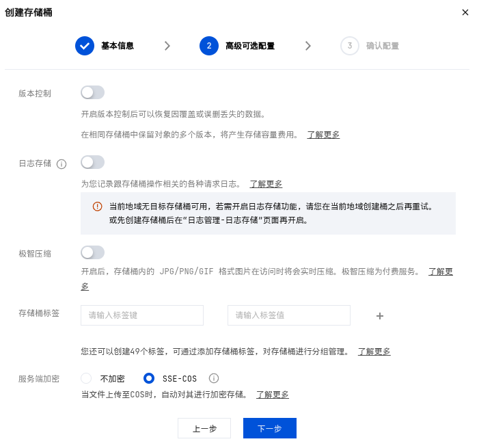Click the 上一步 button

coord(204,428)
